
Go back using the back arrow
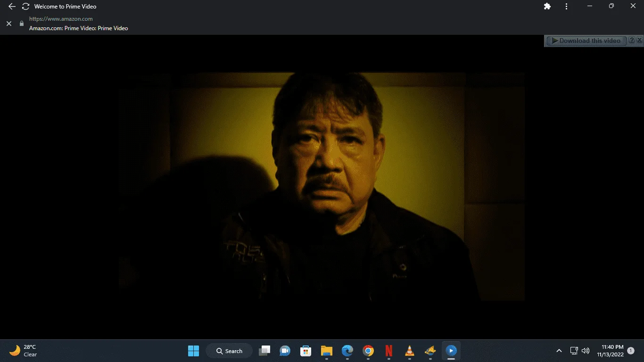pos(12,7)
